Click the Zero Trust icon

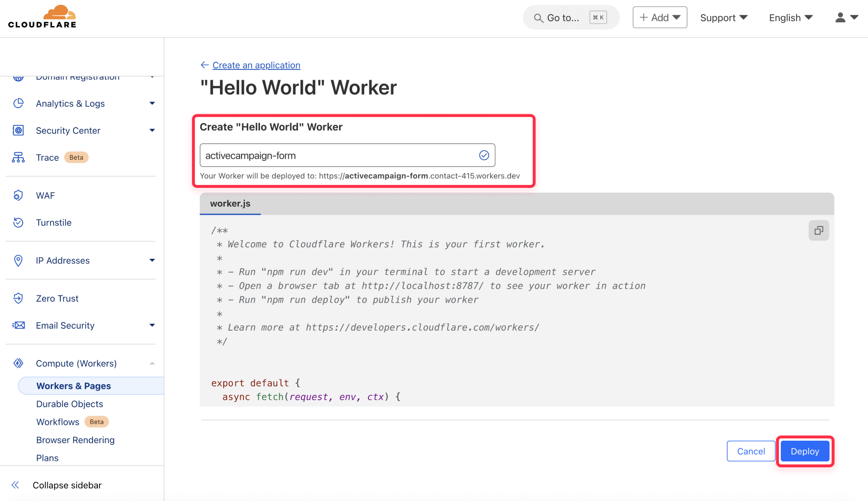click(18, 298)
